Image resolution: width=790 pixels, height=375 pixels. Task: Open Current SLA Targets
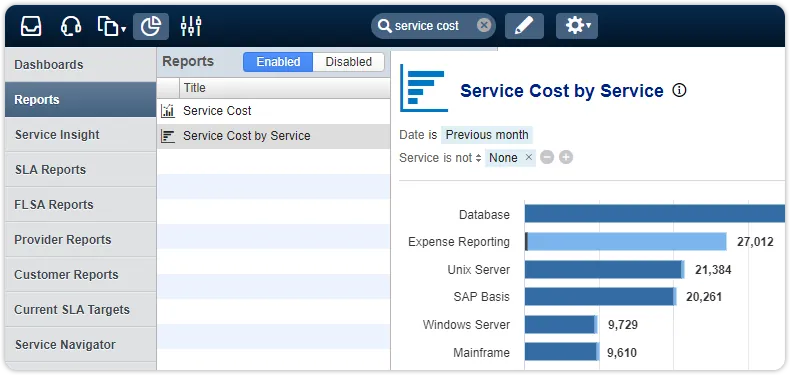(81, 309)
